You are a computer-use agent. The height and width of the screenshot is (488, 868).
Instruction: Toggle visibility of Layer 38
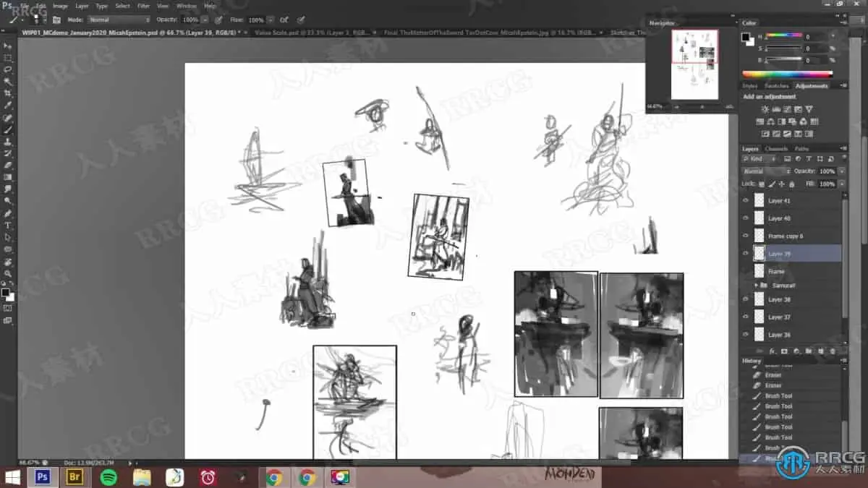point(746,299)
